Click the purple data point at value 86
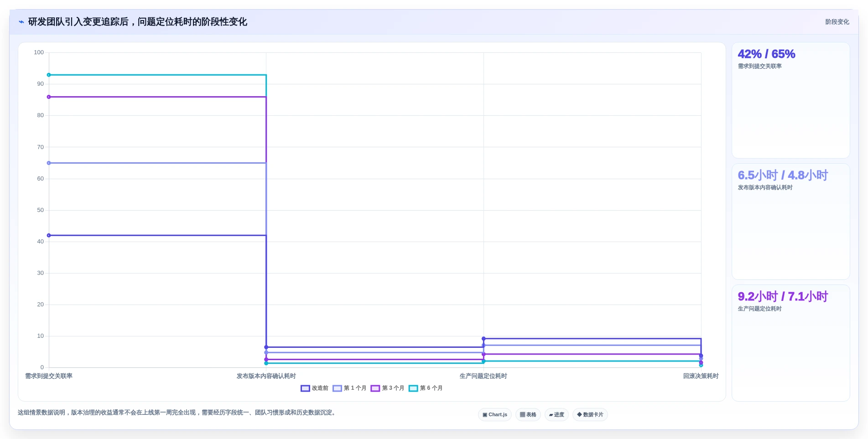This screenshot has width=868, height=439. (x=49, y=97)
